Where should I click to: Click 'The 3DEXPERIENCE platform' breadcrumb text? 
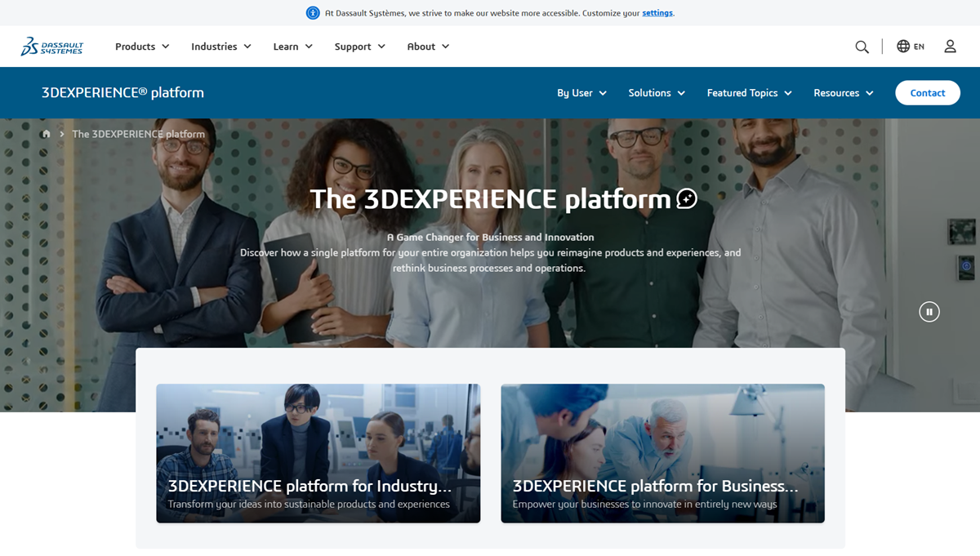(139, 134)
